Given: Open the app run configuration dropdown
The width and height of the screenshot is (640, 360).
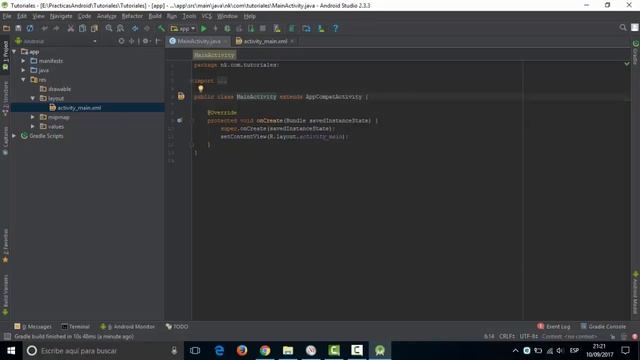Looking at the screenshot, I should click(183, 29).
